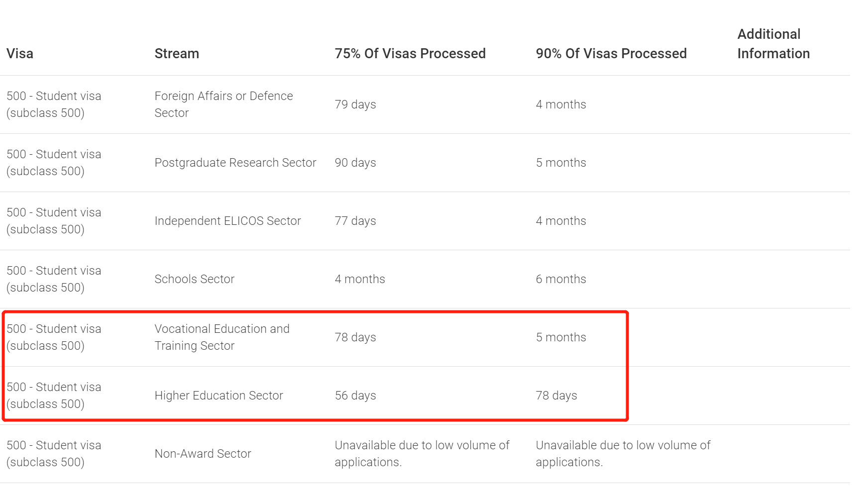Click the 77 days value

(355, 221)
